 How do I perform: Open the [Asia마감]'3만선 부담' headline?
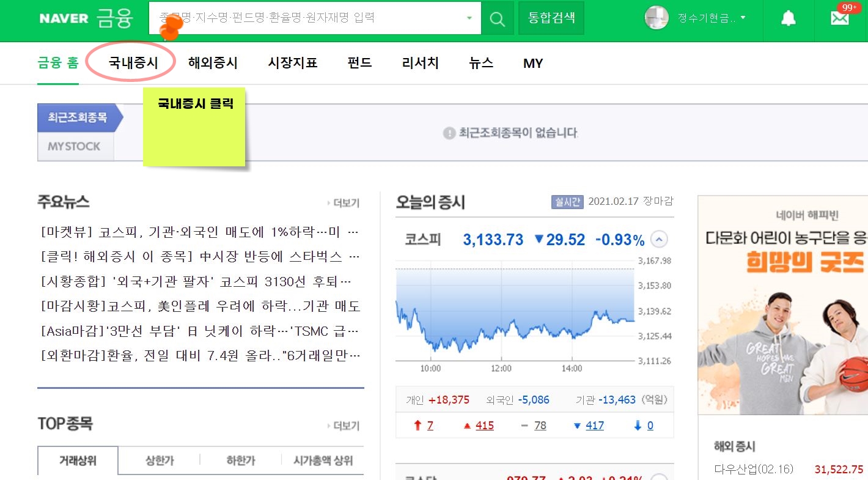coord(200,331)
